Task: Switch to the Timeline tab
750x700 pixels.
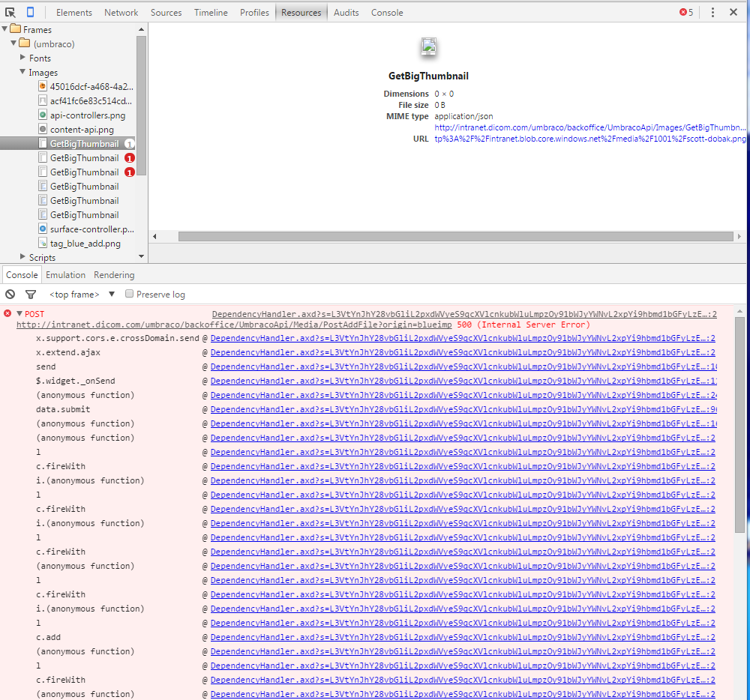Action: click(211, 13)
